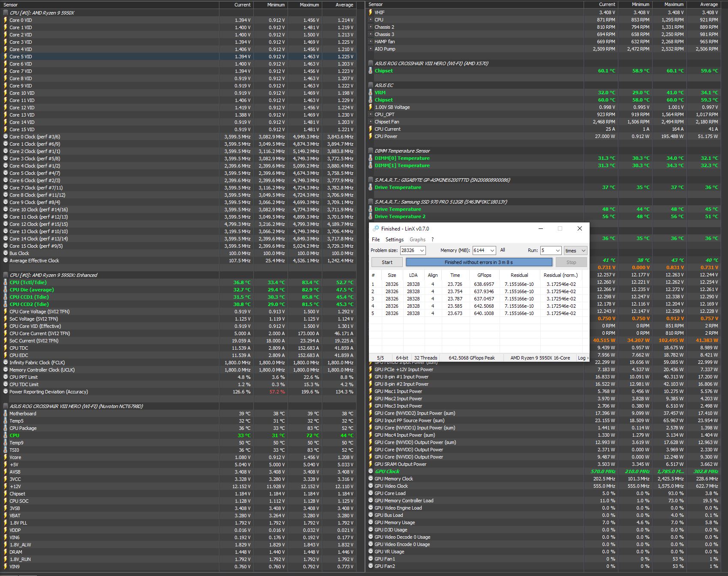
Task: Click the LinX app icon in title bar
Action: click(376, 228)
